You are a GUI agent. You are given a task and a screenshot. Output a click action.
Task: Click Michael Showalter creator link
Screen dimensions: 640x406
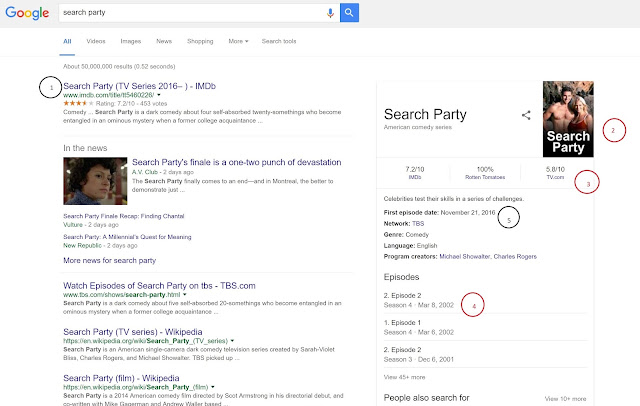[x=464, y=257]
